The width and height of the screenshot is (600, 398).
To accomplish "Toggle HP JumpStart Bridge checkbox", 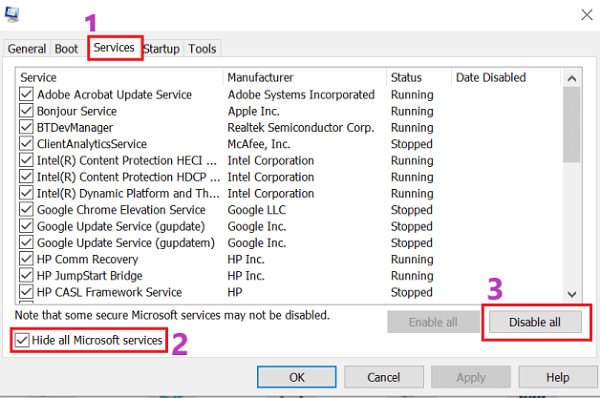I will (x=26, y=275).
